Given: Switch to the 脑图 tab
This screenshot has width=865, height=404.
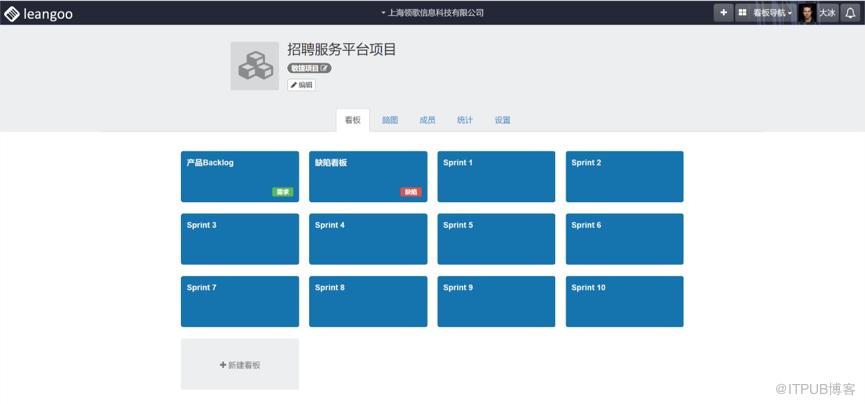Looking at the screenshot, I should 390,120.
